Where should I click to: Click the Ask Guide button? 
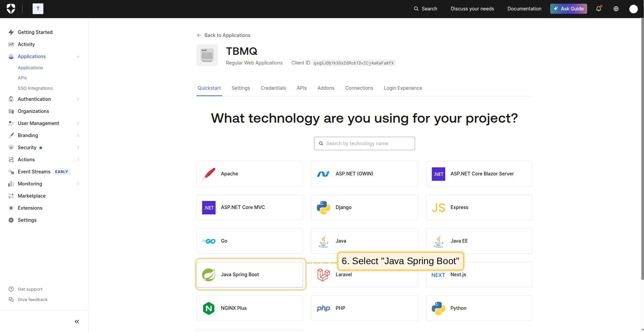pos(568,9)
